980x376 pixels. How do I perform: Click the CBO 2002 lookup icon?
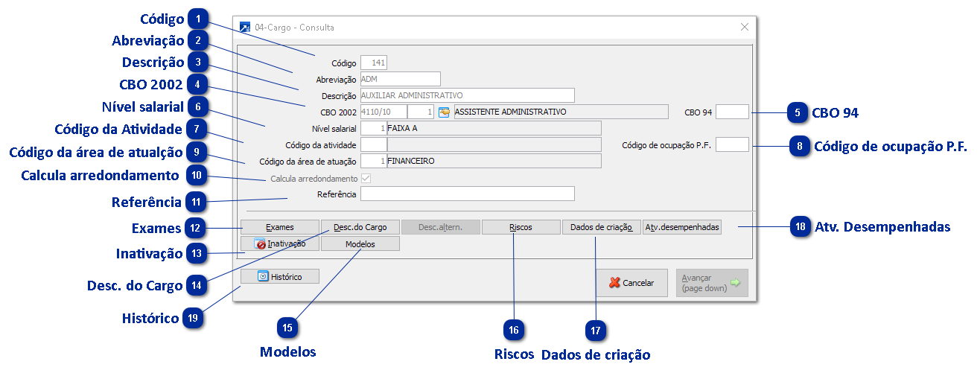click(x=444, y=112)
